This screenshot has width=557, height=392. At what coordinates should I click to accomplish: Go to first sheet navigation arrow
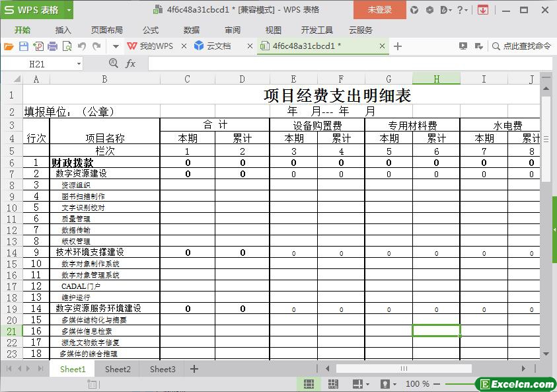point(9,369)
